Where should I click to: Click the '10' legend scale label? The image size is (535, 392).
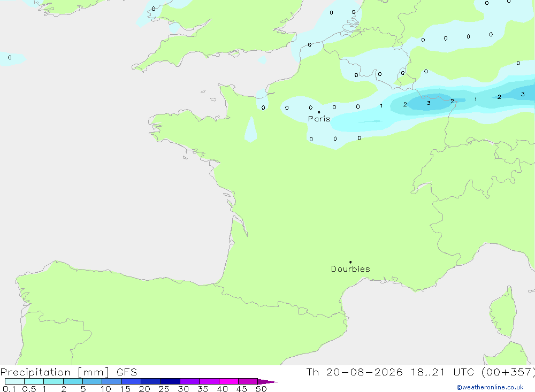pyautogui.click(x=106, y=389)
